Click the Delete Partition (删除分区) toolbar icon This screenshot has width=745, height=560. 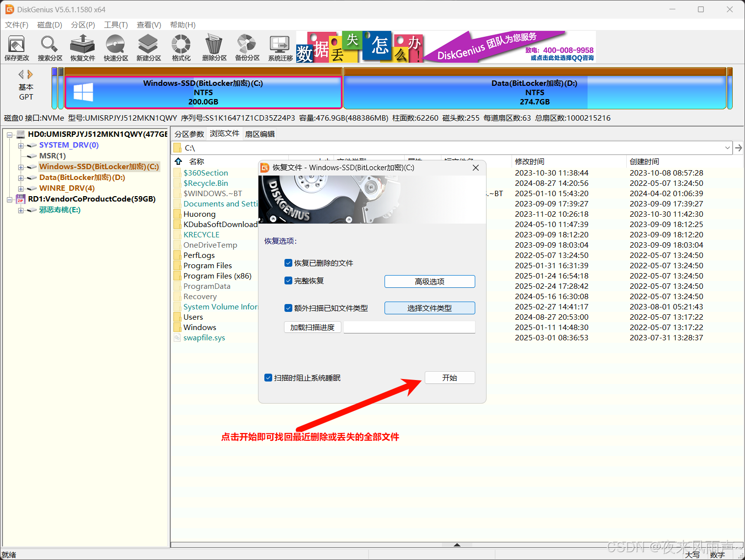click(x=214, y=48)
